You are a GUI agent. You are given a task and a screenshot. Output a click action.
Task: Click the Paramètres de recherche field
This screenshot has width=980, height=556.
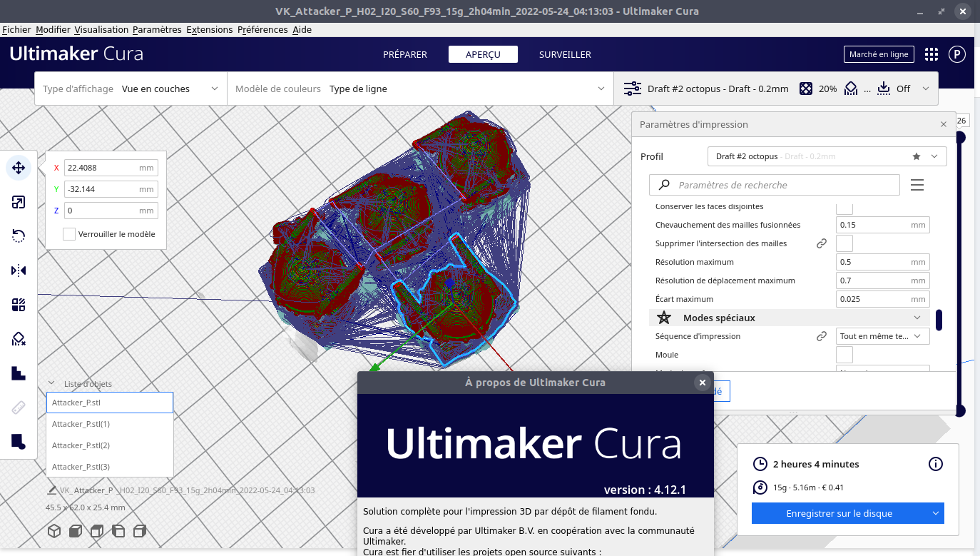[x=774, y=185]
